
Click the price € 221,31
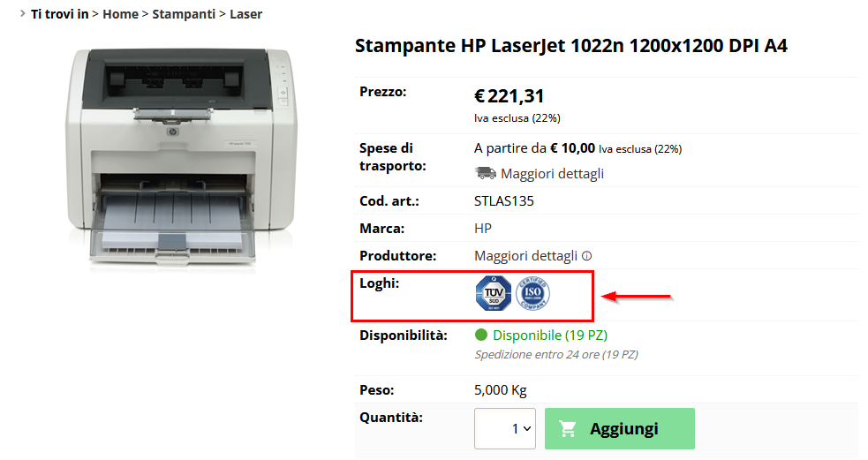point(509,96)
